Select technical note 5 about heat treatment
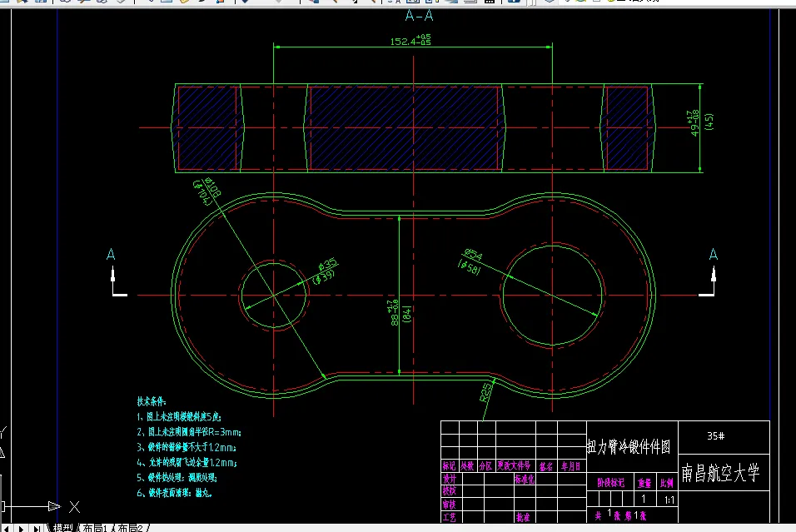The height and width of the screenshot is (532, 796). pos(177,478)
